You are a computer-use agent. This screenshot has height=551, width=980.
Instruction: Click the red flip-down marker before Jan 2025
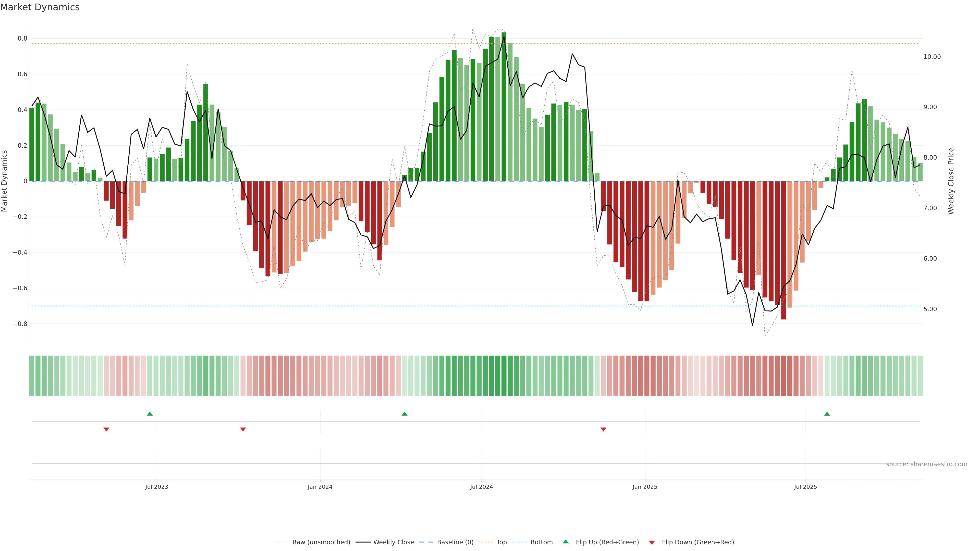pyautogui.click(x=603, y=429)
